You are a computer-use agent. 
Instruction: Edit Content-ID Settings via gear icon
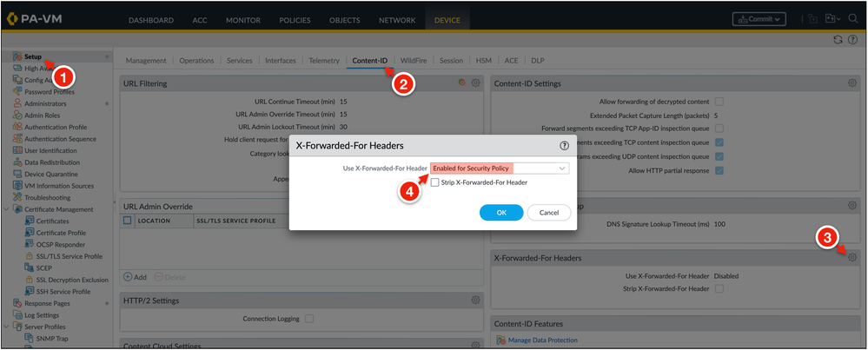852,83
